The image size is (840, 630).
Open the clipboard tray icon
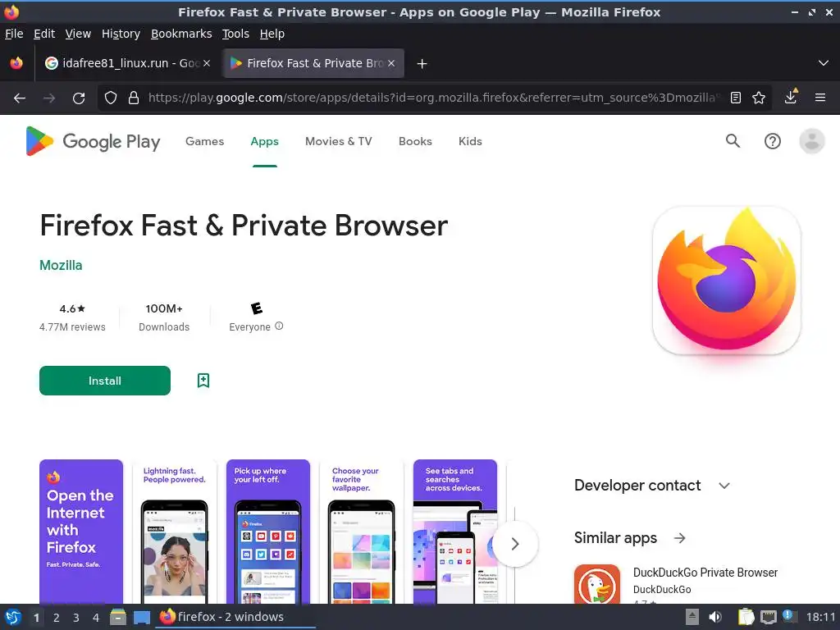(746, 617)
